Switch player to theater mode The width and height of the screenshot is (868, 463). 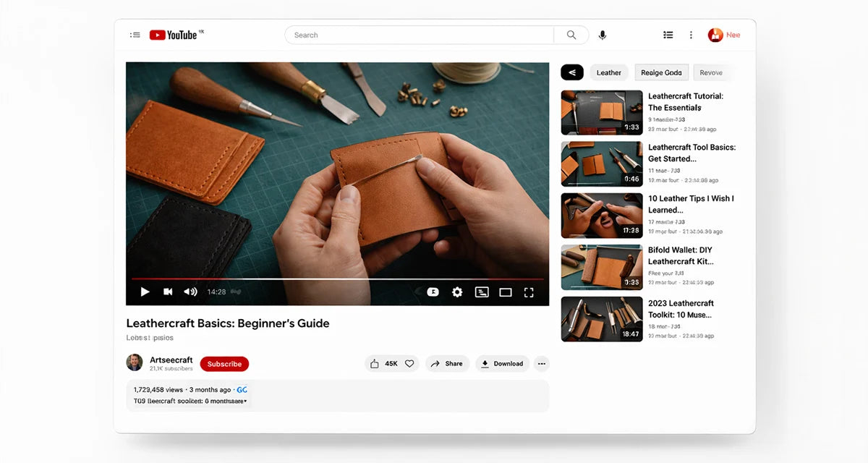pyautogui.click(x=506, y=292)
